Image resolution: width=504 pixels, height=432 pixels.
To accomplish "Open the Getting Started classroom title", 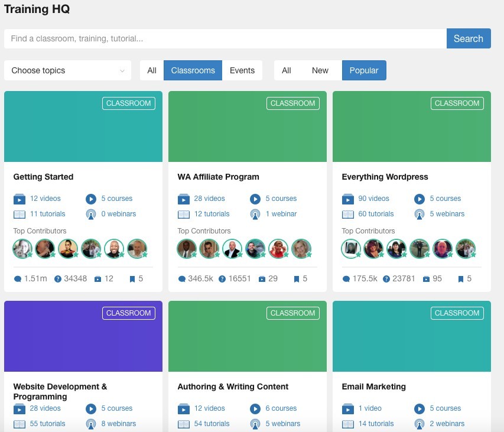I will coord(43,177).
